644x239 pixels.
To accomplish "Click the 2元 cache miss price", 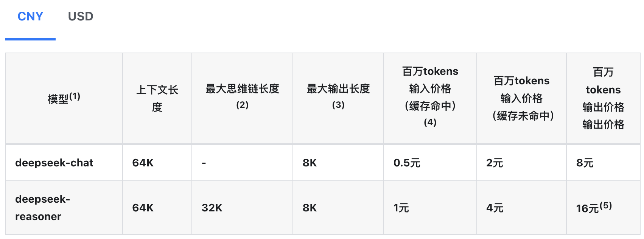I will click(x=495, y=163).
